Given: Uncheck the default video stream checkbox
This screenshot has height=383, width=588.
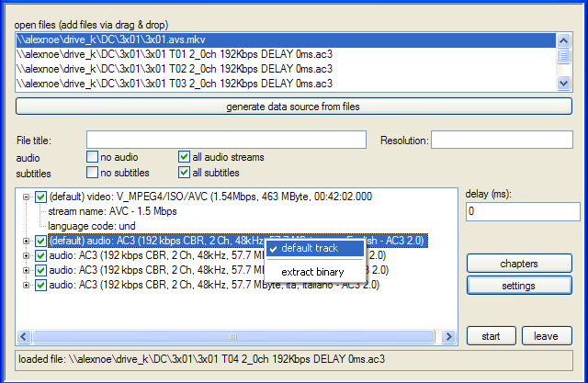Looking at the screenshot, I should point(40,196).
